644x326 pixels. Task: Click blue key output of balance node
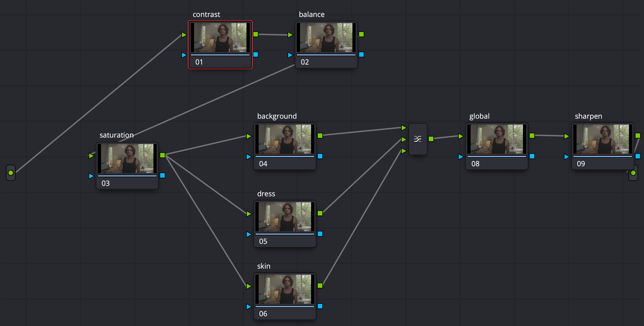point(361,54)
